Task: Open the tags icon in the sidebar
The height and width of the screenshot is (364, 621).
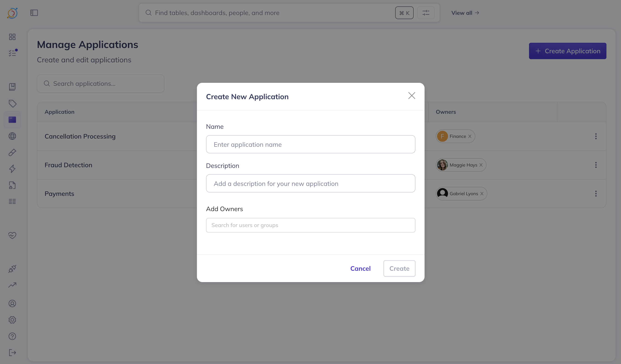Action: click(x=12, y=104)
